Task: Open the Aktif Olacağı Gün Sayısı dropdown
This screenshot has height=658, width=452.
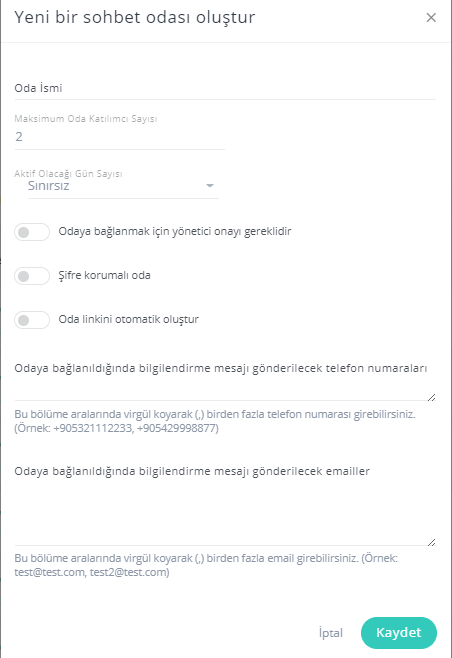Action: [123, 186]
